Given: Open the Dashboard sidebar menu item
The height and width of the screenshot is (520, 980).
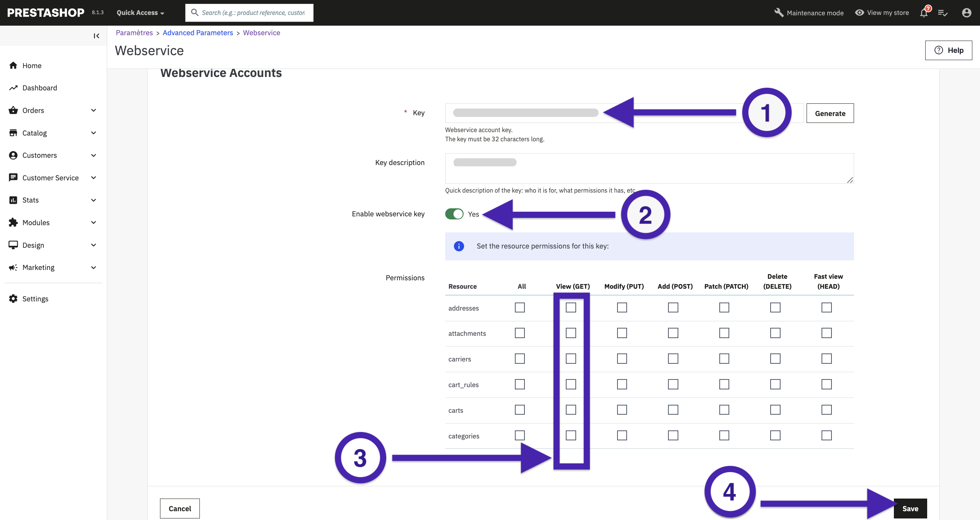Looking at the screenshot, I should (x=39, y=88).
